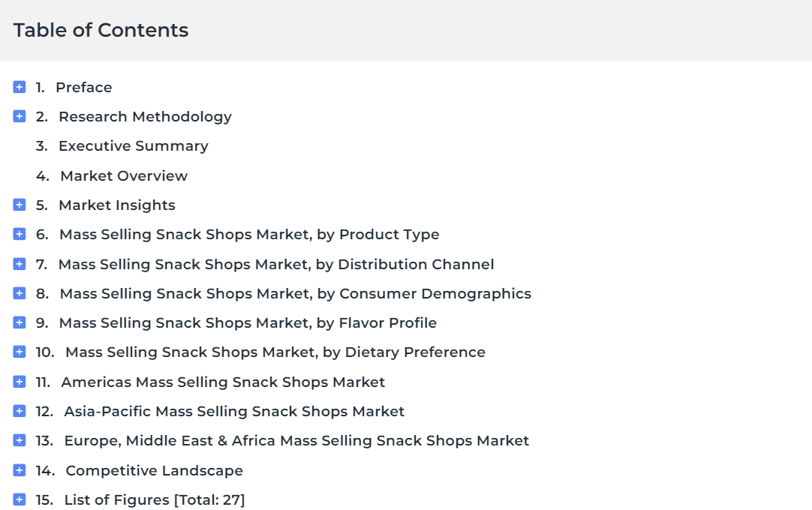The width and height of the screenshot is (812, 510).
Task: Expand the Asia-Pacific section plus icon
Action: [20, 411]
